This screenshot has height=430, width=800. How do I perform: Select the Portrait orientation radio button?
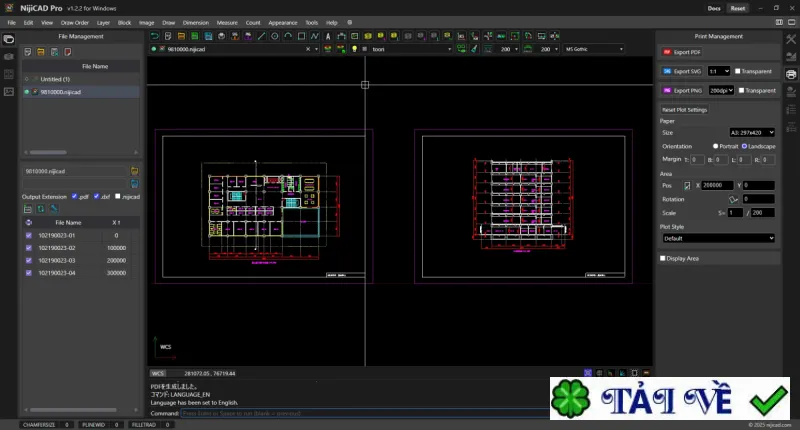point(715,146)
